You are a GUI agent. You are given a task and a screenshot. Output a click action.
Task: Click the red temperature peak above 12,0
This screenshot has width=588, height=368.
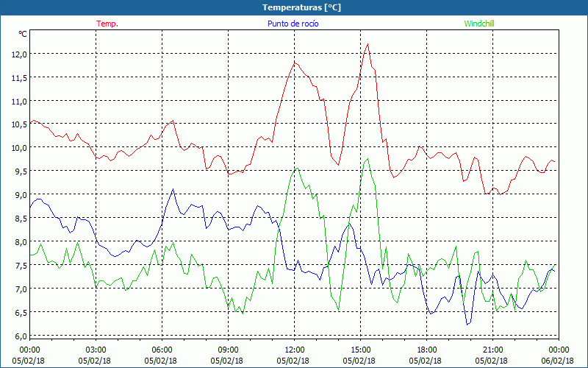pos(368,44)
